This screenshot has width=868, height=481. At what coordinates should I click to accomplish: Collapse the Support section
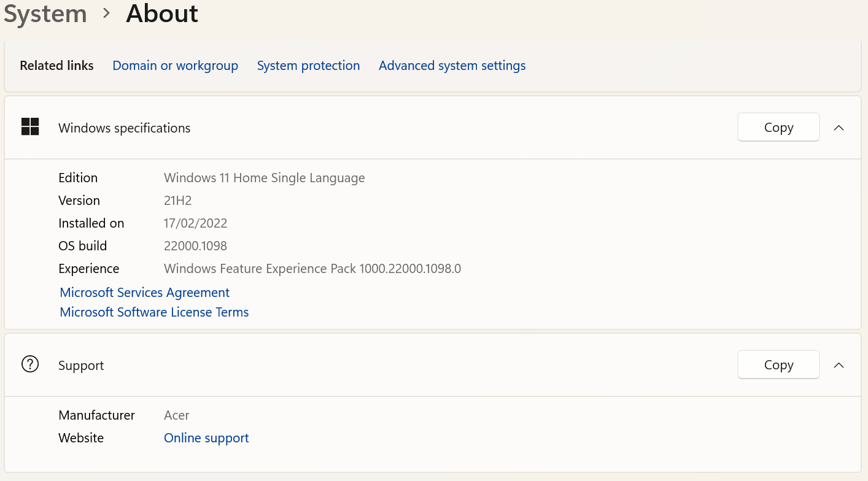tap(839, 365)
